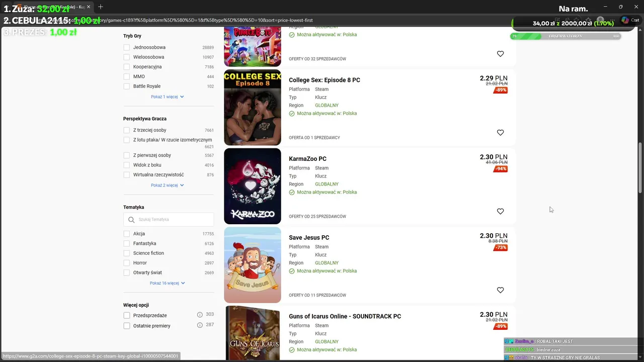Click green check icon in Guns of Icarus row

[292, 350]
